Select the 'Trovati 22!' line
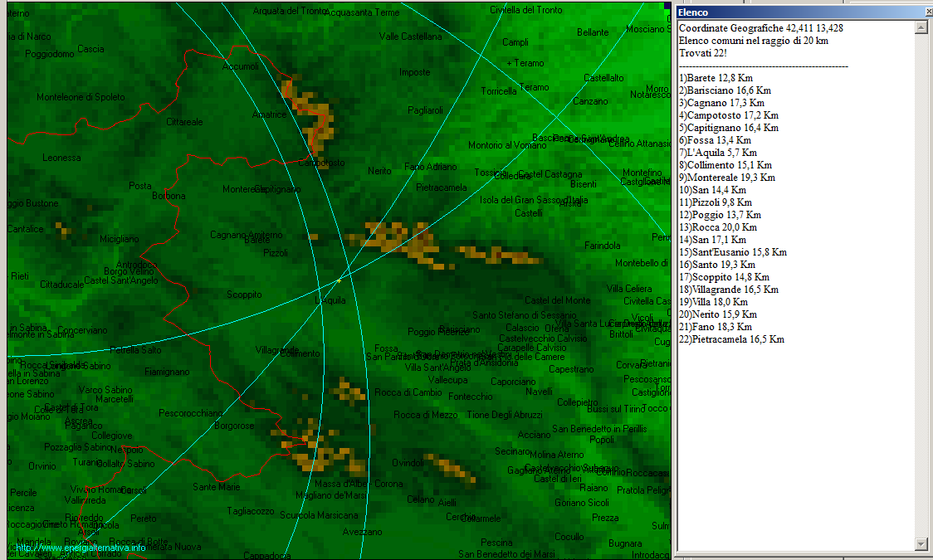Screen dimensions: 933x560 pos(703,53)
